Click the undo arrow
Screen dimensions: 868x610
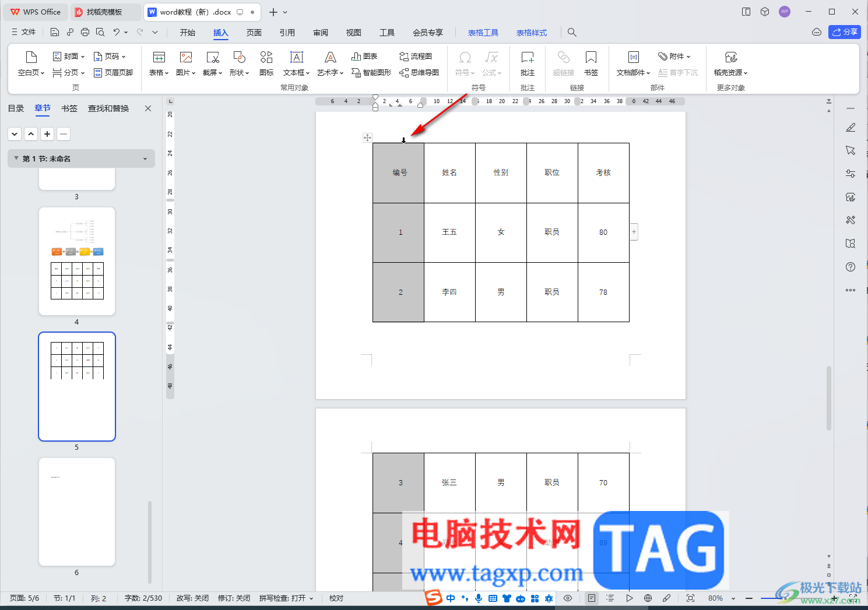pyautogui.click(x=117, y=32)
